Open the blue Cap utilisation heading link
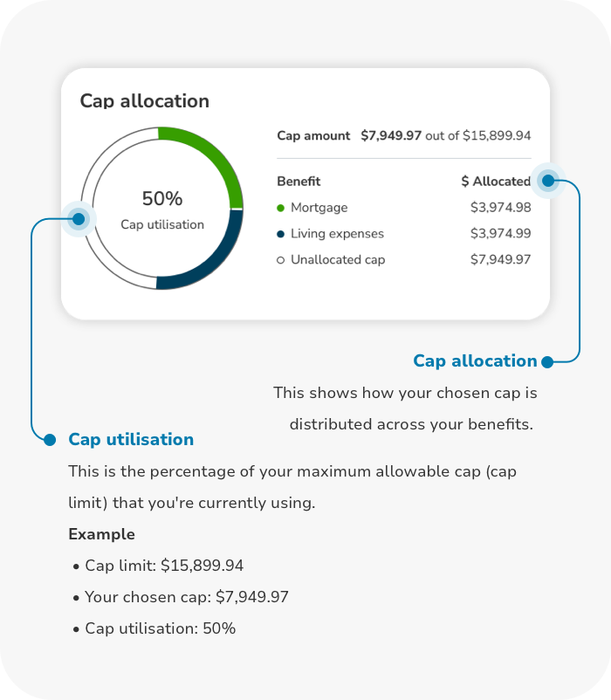This screenshot has height=700, width=611. 131,439
